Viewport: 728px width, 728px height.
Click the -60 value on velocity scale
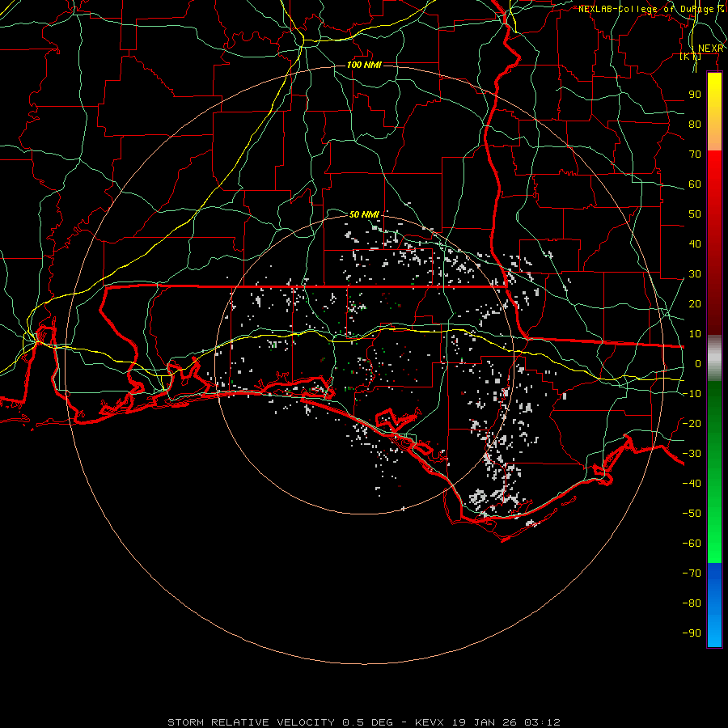click(x=692, y=544)
